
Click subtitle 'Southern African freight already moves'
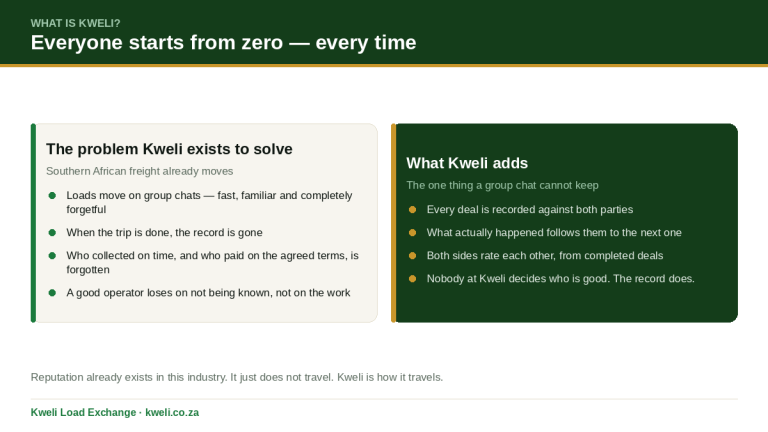[x=140, y=171]
